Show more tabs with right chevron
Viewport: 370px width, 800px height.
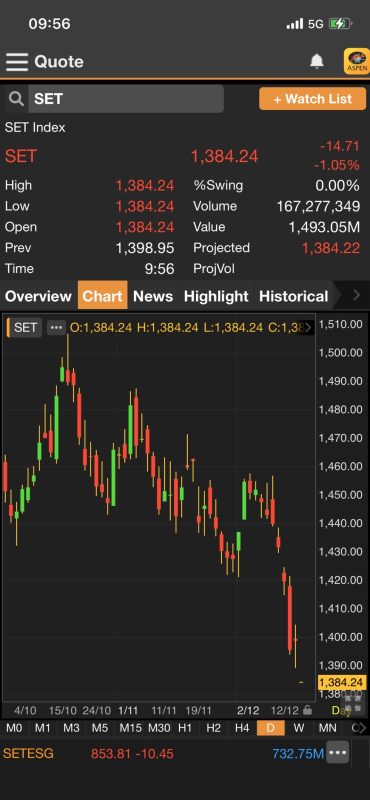[x=356, y=295]
